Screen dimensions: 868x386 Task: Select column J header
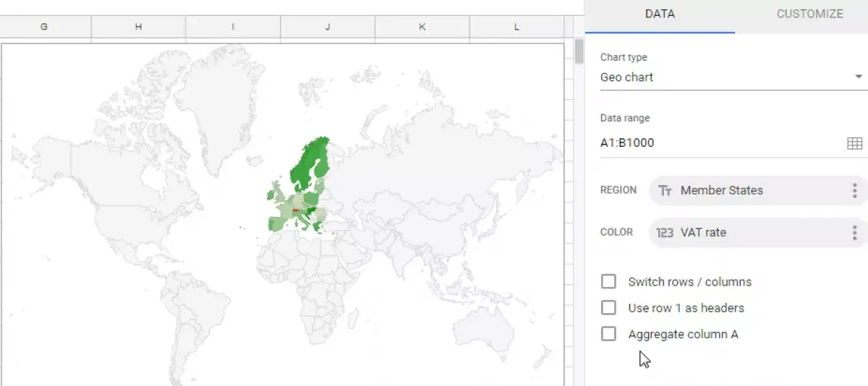[x=328, y=27]
